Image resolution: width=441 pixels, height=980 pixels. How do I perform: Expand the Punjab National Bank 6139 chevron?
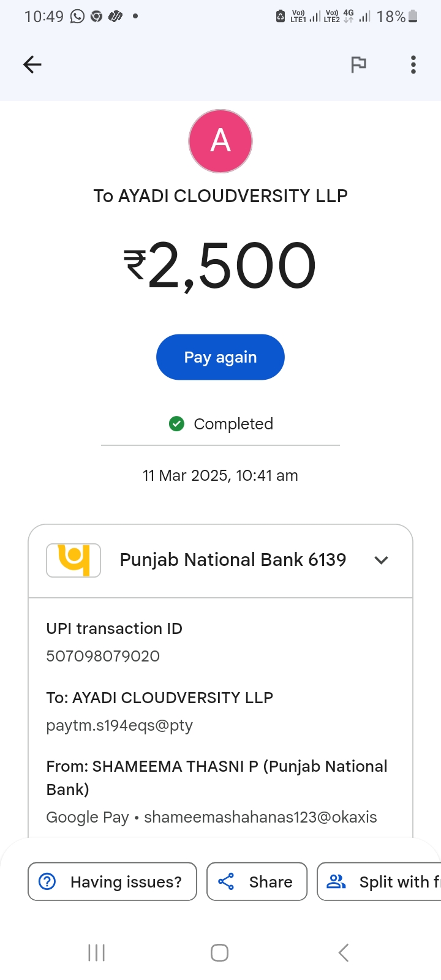click(381, 560)
